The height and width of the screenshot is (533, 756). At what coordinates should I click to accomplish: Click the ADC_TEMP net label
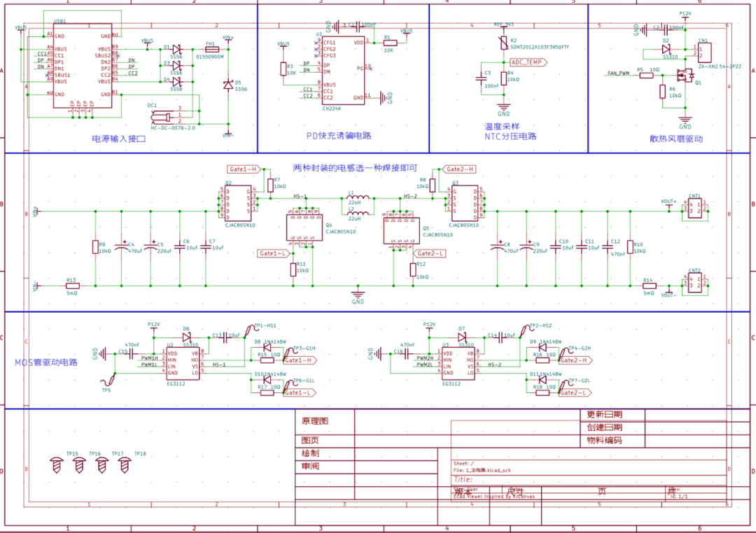tap(528, 62)
